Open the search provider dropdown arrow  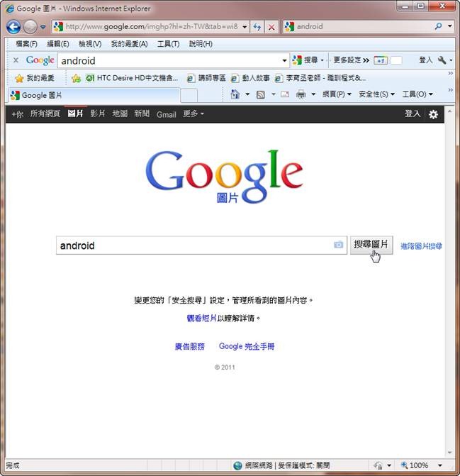pyautogui.click(x=450, y=26)
